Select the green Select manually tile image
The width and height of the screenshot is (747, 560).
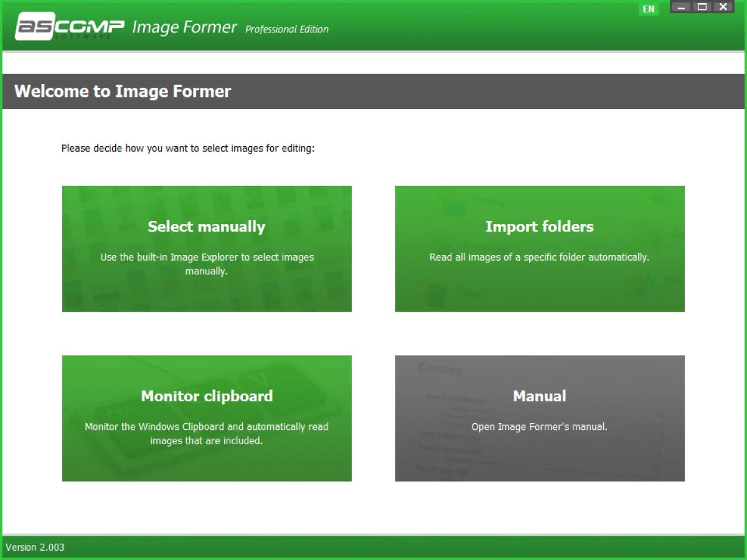pyautogui.click(x=206, y=248)
